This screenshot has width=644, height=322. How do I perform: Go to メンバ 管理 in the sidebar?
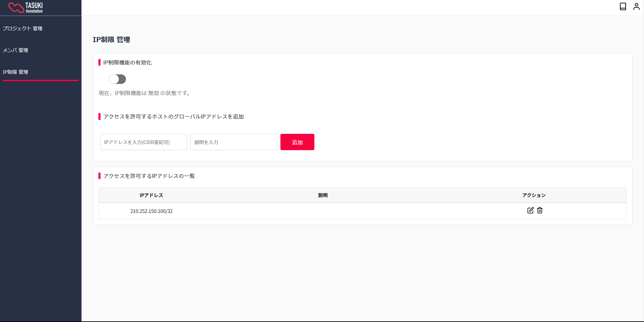tap(16, 50)
